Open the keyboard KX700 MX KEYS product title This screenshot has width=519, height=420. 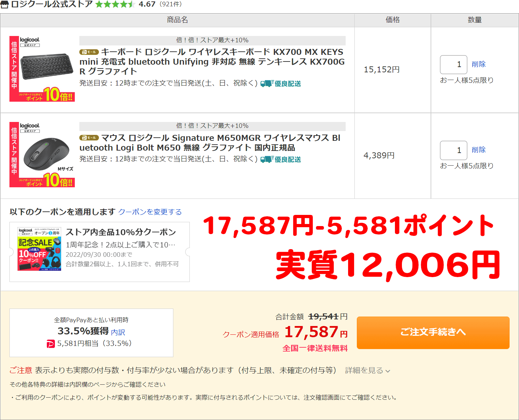point(212,61)
